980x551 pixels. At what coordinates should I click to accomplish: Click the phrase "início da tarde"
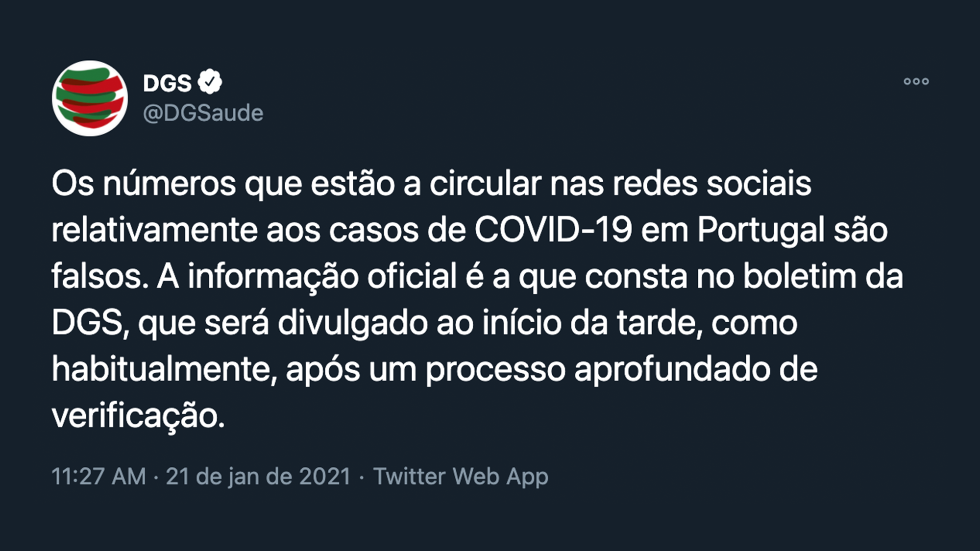coord(593,323)
